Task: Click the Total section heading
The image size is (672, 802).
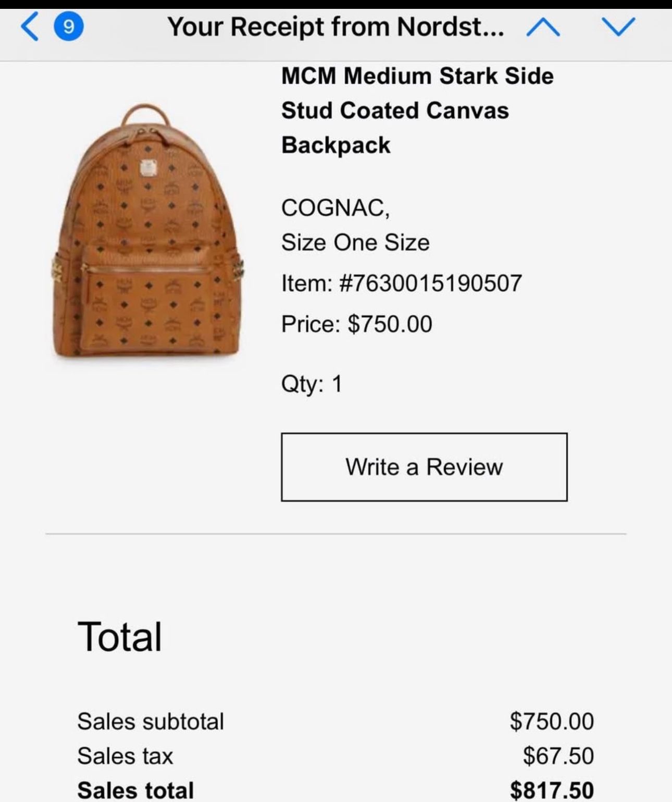Action: (120, 637)
